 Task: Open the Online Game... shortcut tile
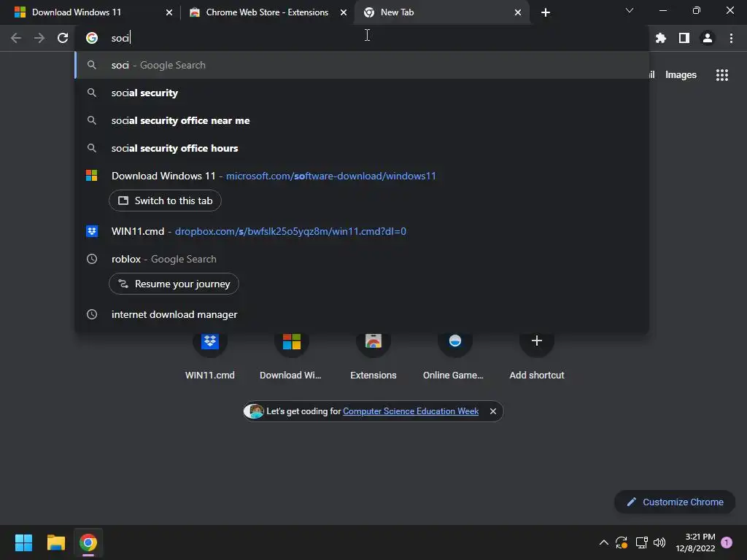click(x=454, y=355)
